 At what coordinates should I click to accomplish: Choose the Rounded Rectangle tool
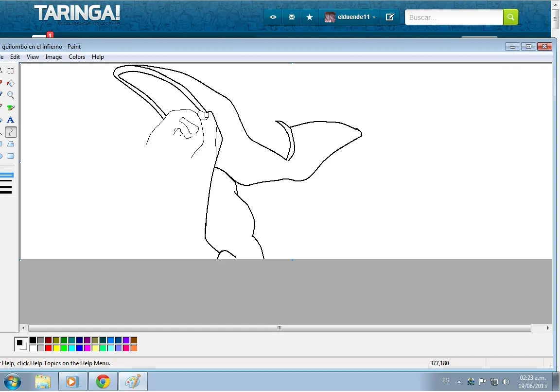(10, 156)
